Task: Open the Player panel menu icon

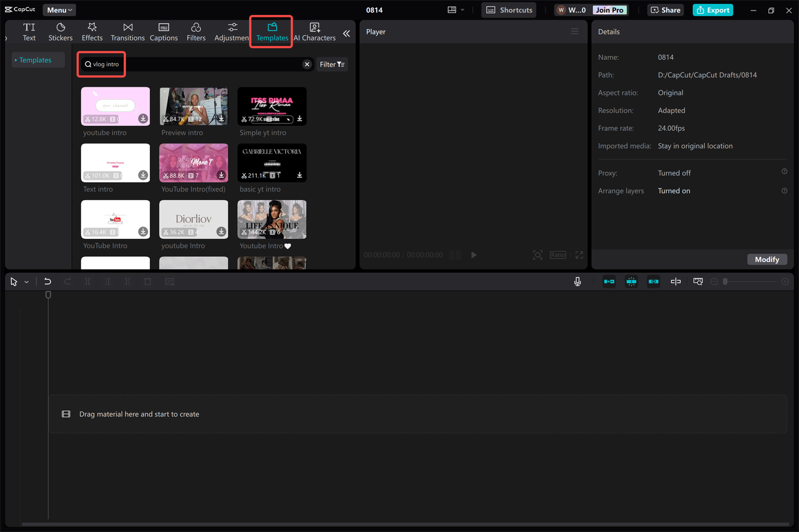Action: tap(575, 32)
